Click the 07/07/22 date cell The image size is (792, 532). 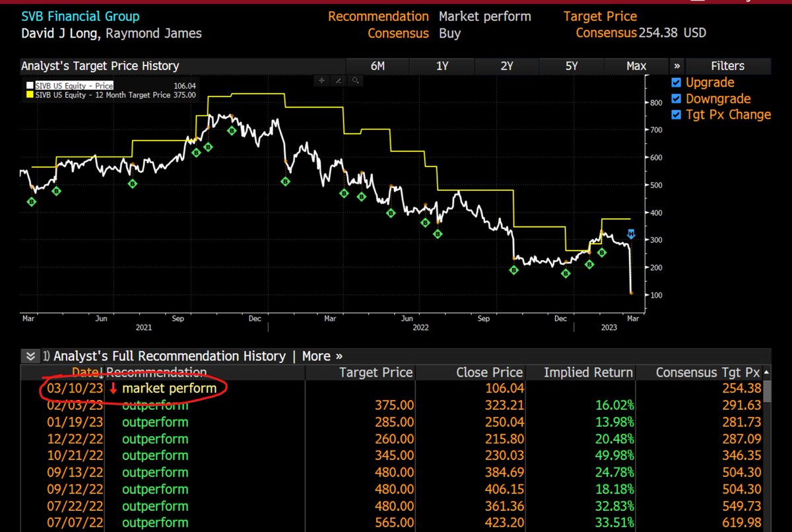coord(75,521)
